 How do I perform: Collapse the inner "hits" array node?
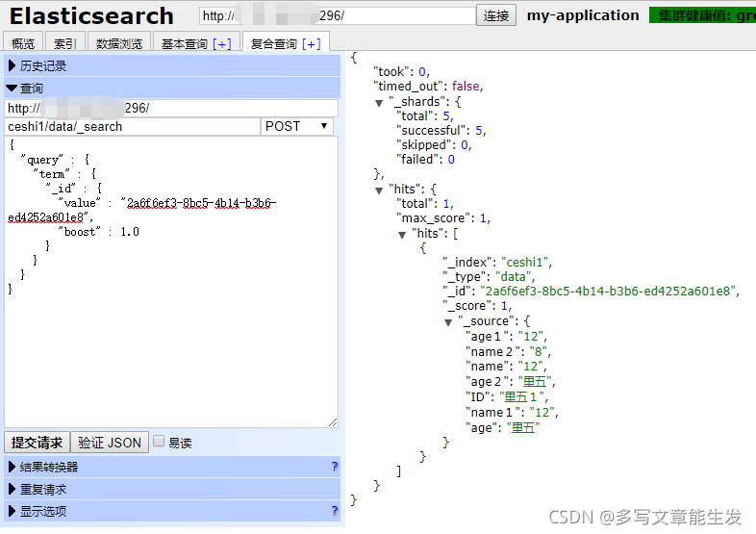(x=402, y=235)
